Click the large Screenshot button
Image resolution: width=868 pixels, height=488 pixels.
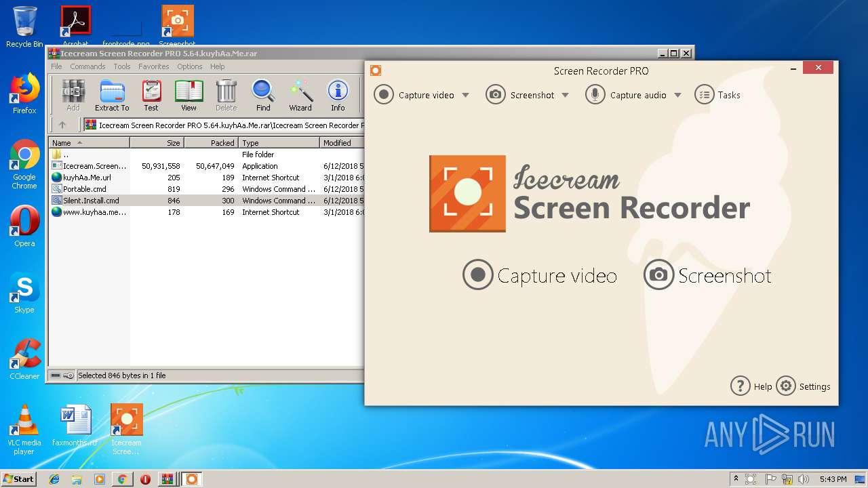pyautogui.click(x=707, y=275)
